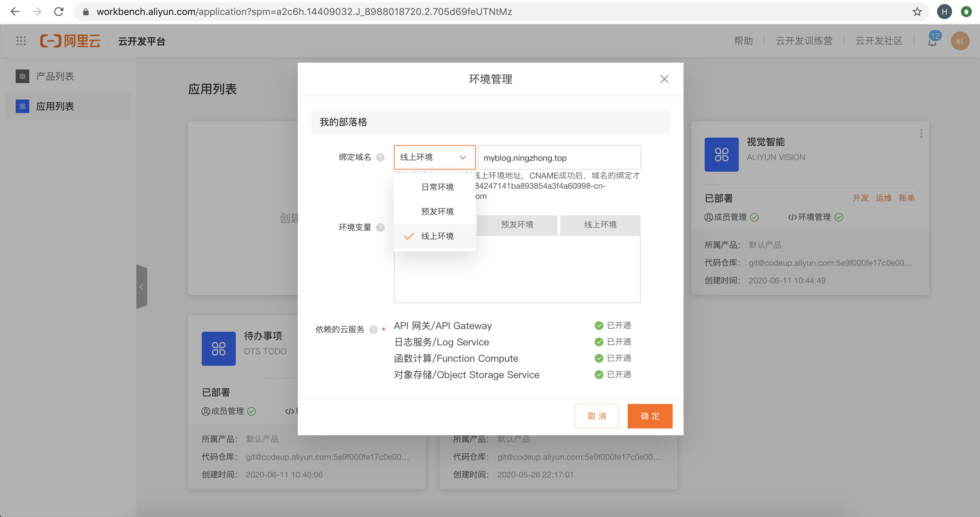Click Log Service 已开通 status icon
This screenshot has height=517, width=980.
click(599, 342)
